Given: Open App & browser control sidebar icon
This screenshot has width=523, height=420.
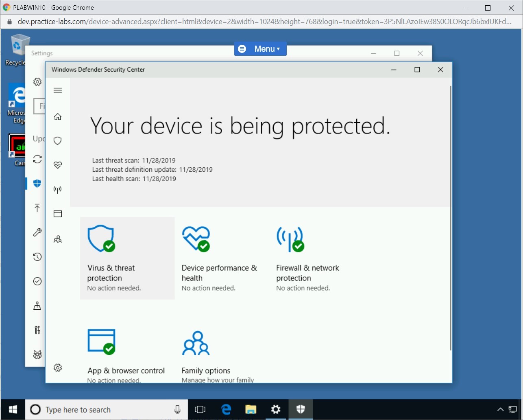Looking at the screenshot, I should pyautogui.click(x=58, y=214).
